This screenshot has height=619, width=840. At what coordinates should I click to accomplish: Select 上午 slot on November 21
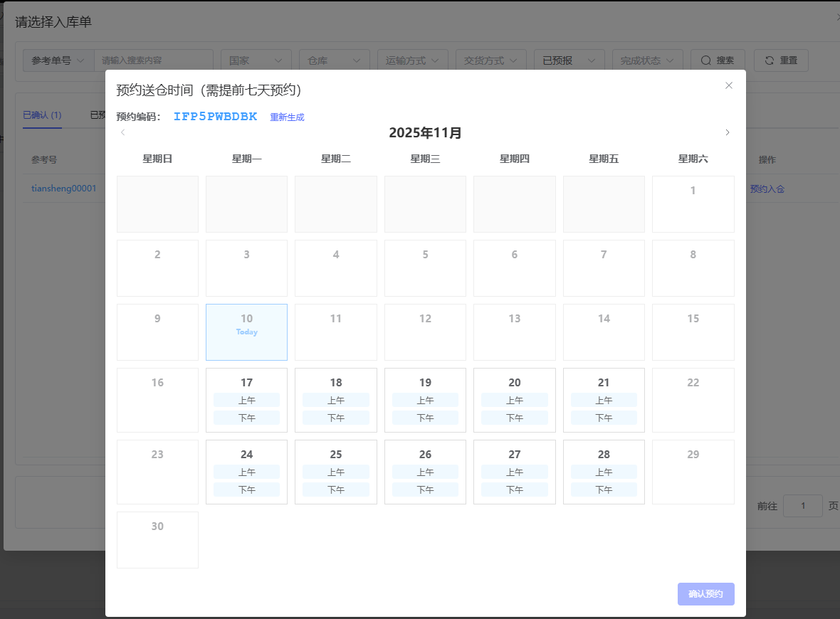(x=604, y=400)
